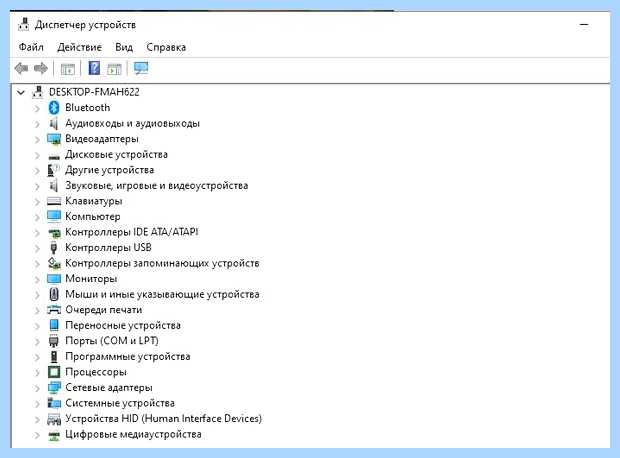The image size is (620, 458).
Task: Expand the Программные устройства arrow
Action: point(37,357)
